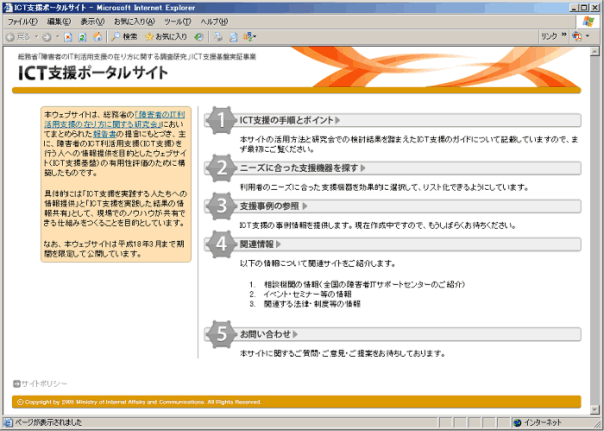Open the 検索 search toolbar button
604x431 pixels.
[x=124, y=37]
